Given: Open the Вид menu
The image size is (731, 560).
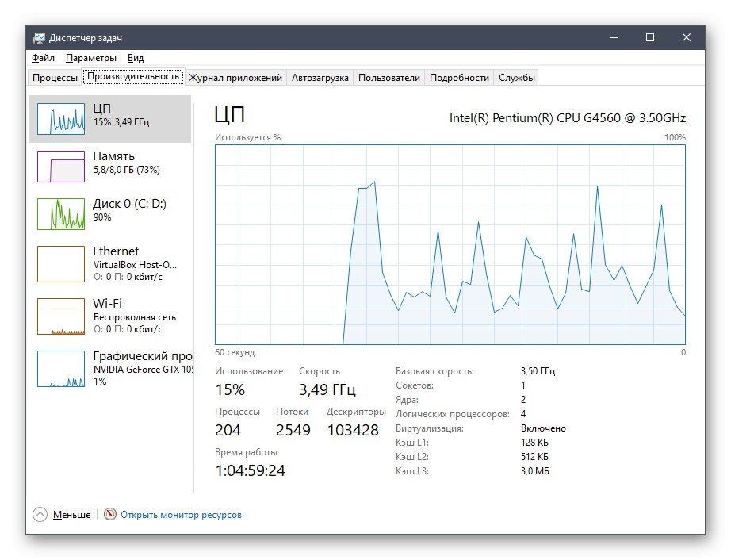Looking at the screenshot, I should point(136,57).
